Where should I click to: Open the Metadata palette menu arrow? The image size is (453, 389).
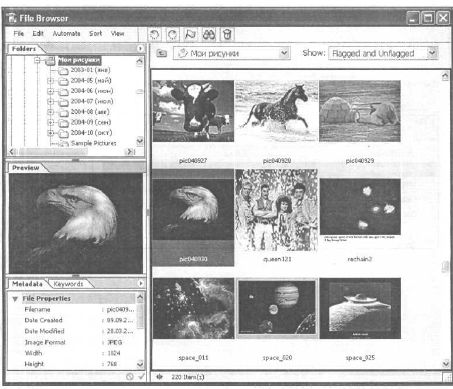[141, 283]
